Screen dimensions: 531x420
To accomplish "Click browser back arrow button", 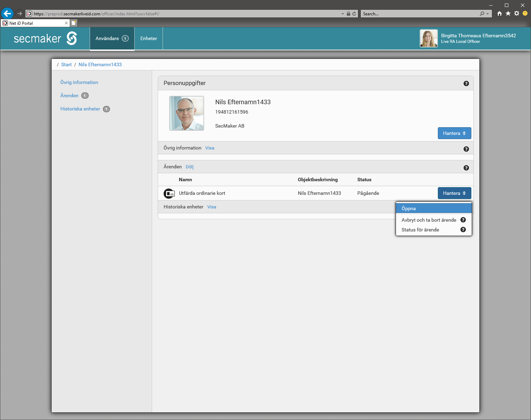I will coord(7,14).
